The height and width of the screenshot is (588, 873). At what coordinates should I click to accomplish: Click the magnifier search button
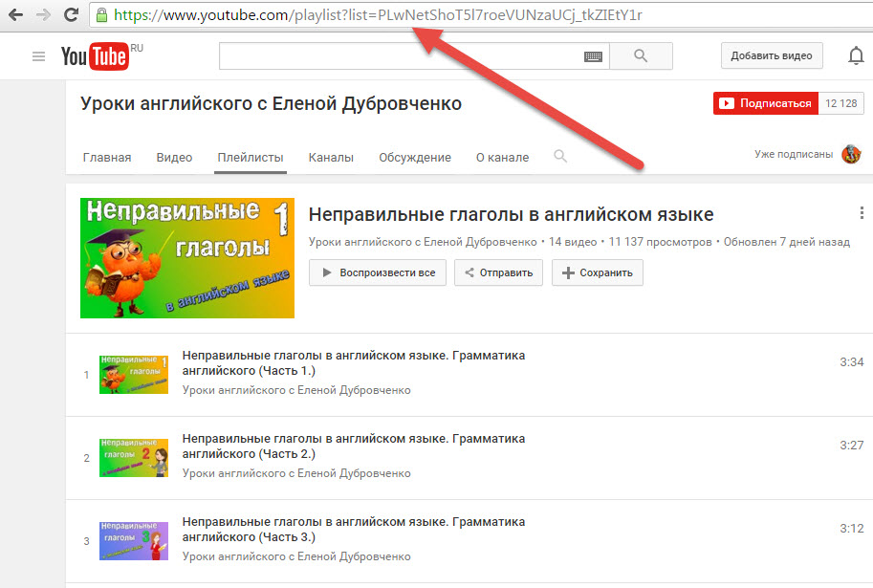click(641, 55)
